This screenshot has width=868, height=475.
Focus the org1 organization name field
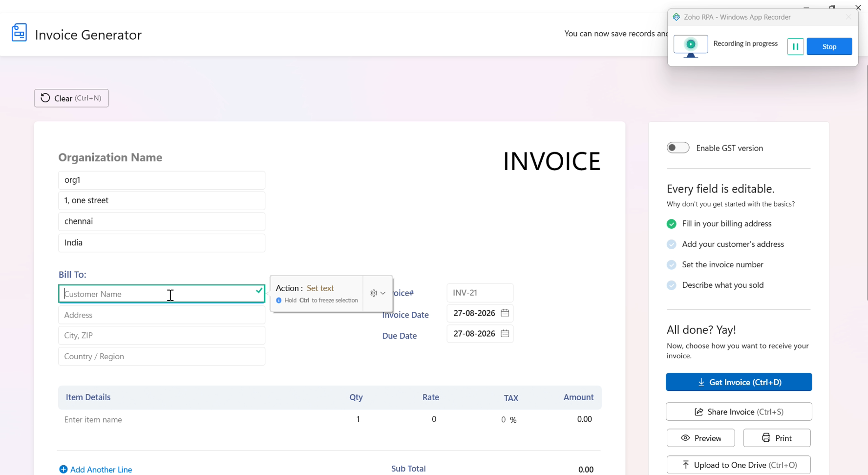[x=162, y=180]
